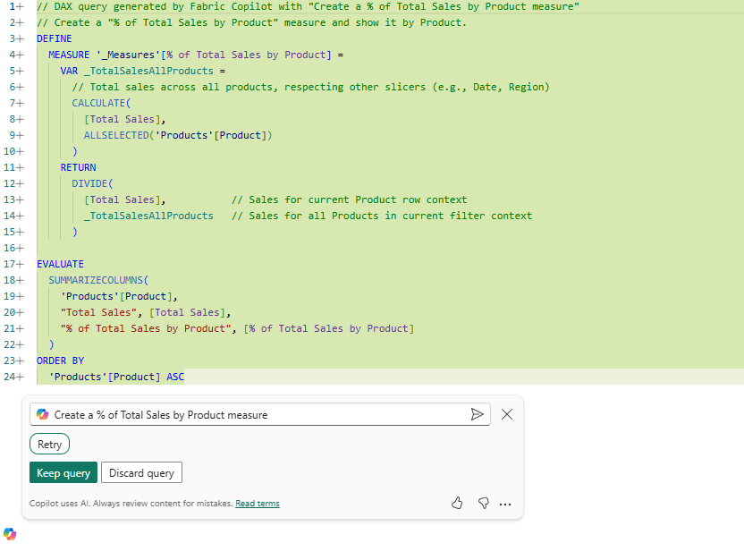Click the ORDER BY clause
The height and width of the screenshot is (560, 744).
coord(60,361)
